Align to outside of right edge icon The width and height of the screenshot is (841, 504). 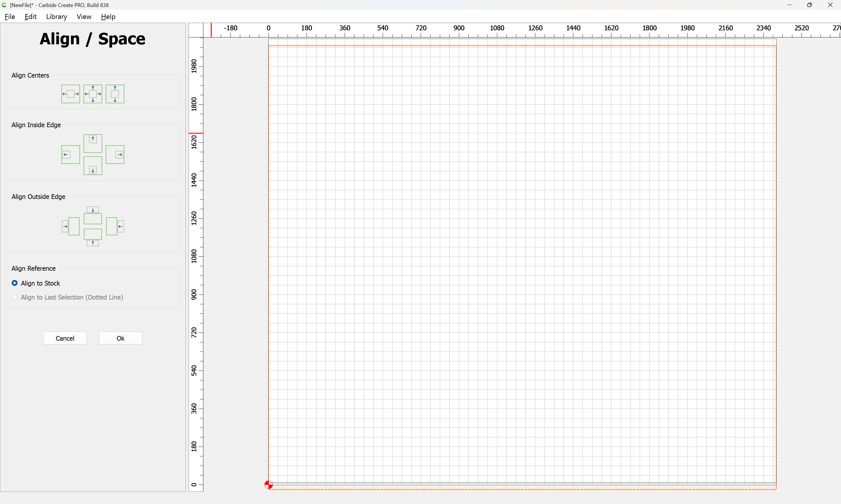click(115, 226)
